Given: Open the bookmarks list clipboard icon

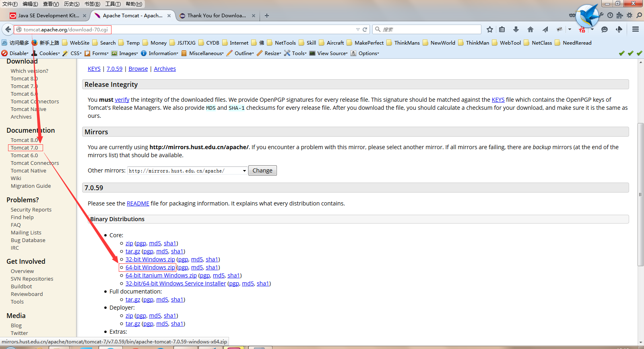Looking at the screenshot, I should (502, 29).
